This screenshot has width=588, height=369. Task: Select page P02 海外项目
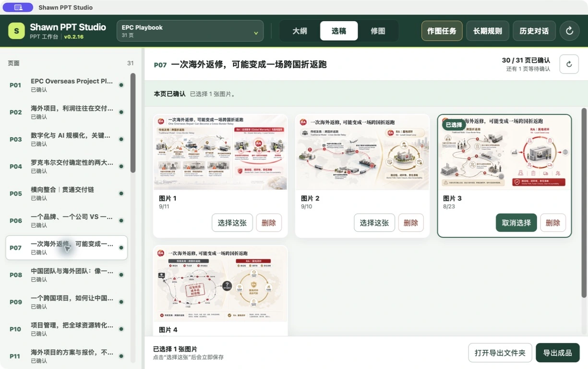66,112
